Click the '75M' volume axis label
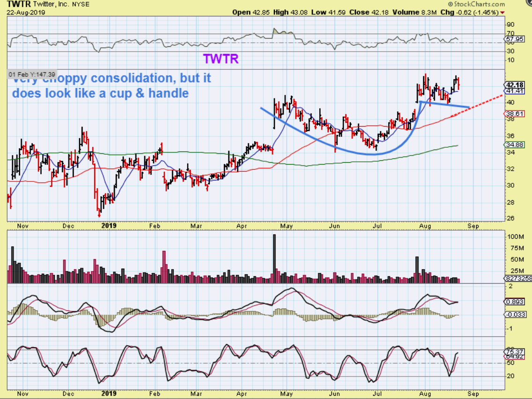The height and width of the screenshot is (399, 532). point(517,248)
